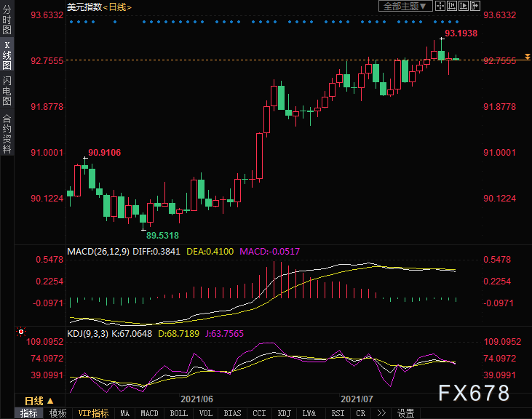The image size is (532, 419).
Task: Click the shift-right chart icon
Action: click(x=475, y=6)
